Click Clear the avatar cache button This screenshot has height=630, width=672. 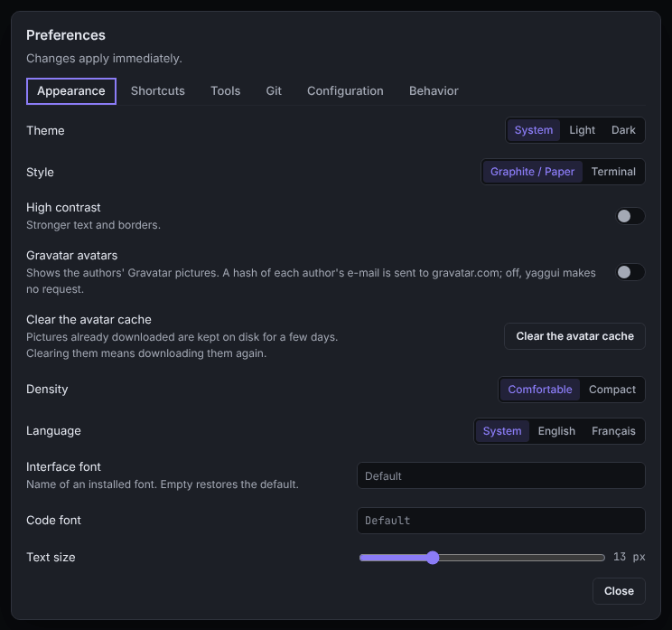point(574,336)
